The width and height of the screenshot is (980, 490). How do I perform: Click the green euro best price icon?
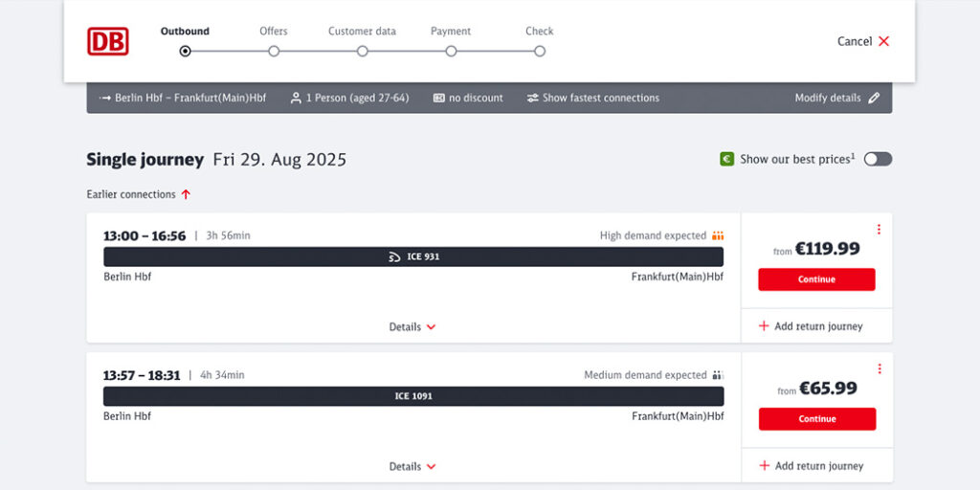pos(727,160)
